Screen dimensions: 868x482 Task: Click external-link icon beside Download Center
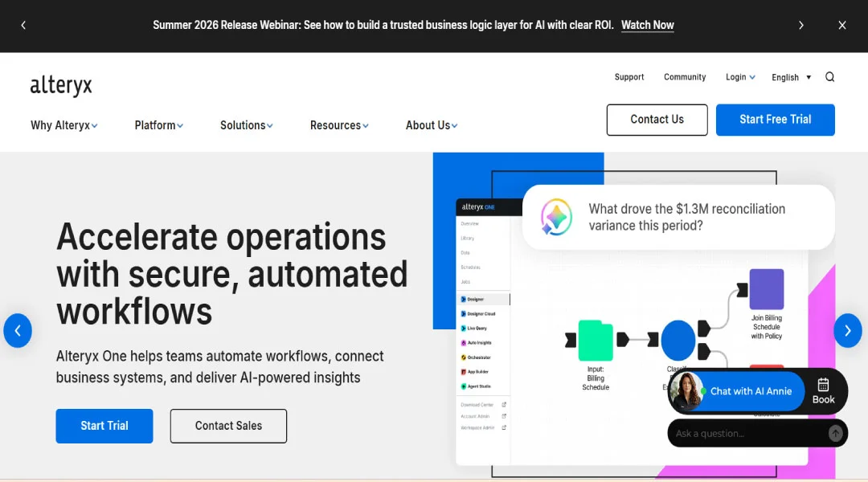[x=504, y=405]
